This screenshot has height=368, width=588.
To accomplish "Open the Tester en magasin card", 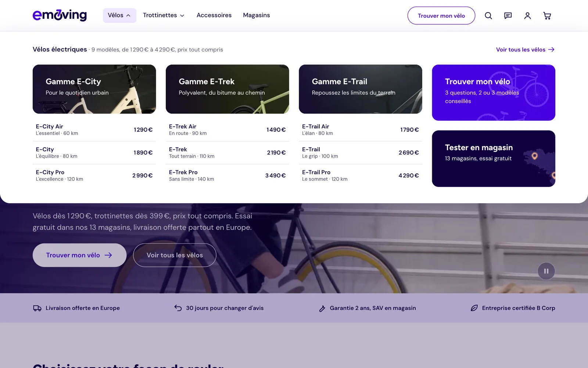I will pyautogui.click(x=494, y=159).
